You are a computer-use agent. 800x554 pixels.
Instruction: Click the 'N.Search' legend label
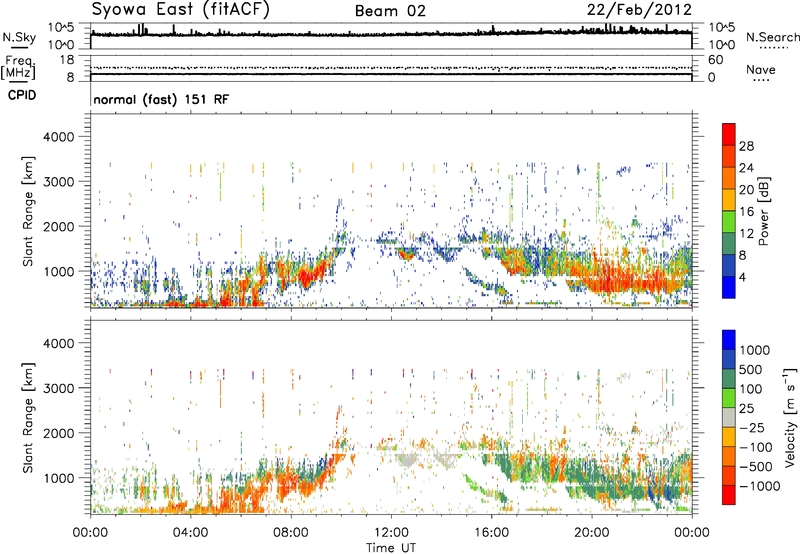coord(773,37)
